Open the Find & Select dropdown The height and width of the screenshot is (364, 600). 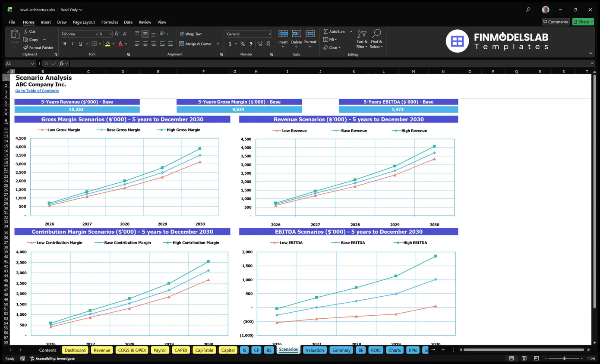(x=376, y=39)
